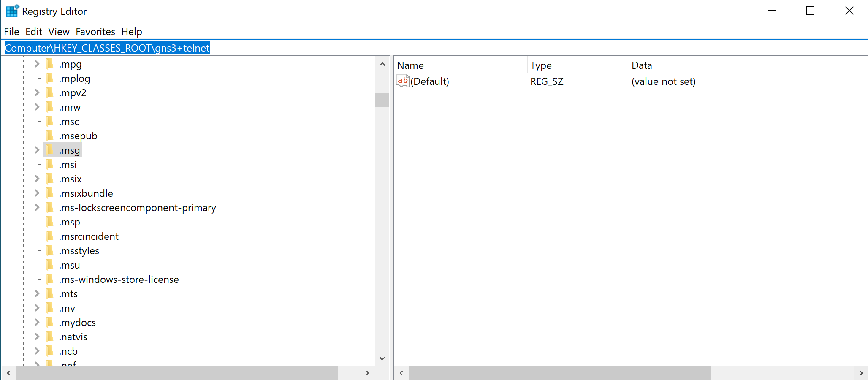Click the .msi key folder icon
Viewport: 868px width, 380px height.
pyautogui.click(x=49, y=164)
